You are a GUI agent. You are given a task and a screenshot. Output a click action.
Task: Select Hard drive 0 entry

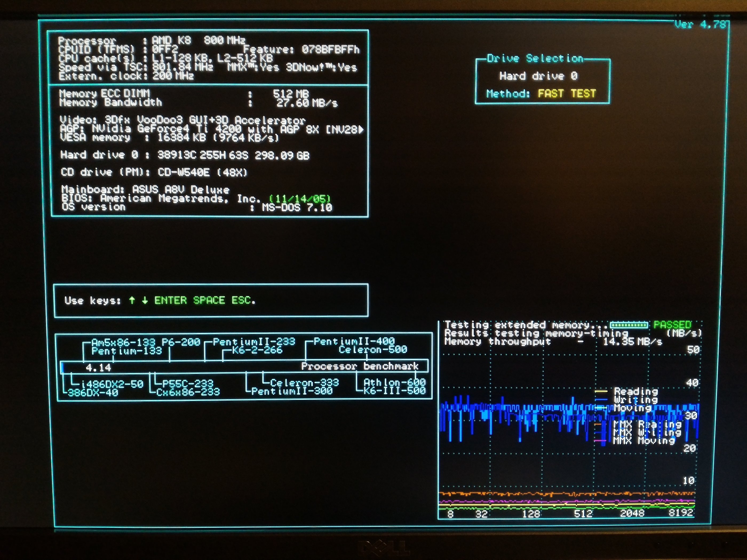(538, 76)
